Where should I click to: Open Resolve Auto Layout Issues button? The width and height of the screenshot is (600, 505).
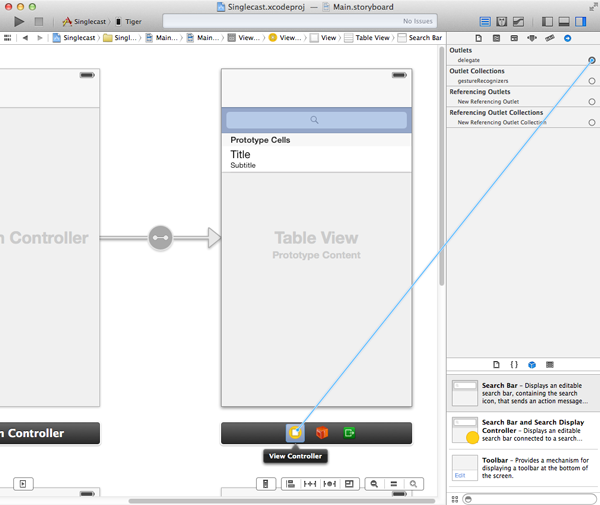[329, 484]
